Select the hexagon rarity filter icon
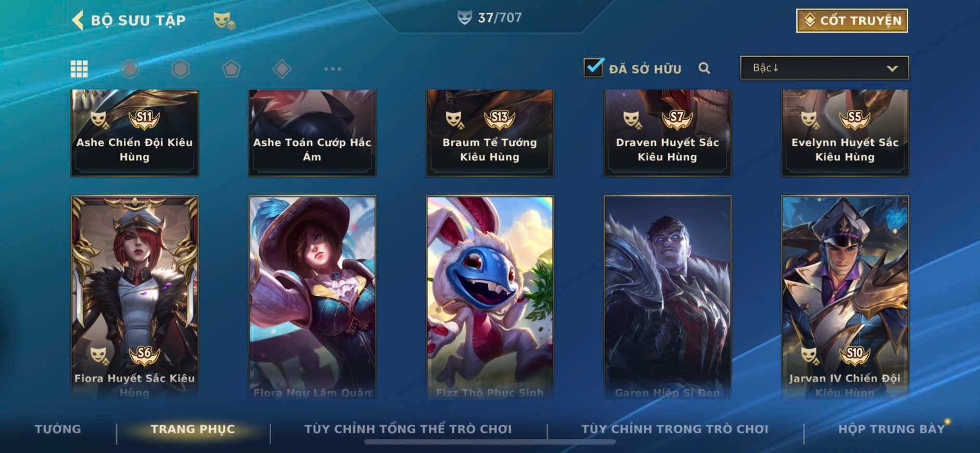The width and height of the screenshot is (980, 453). pyautogui.click(x=181, y=69)
